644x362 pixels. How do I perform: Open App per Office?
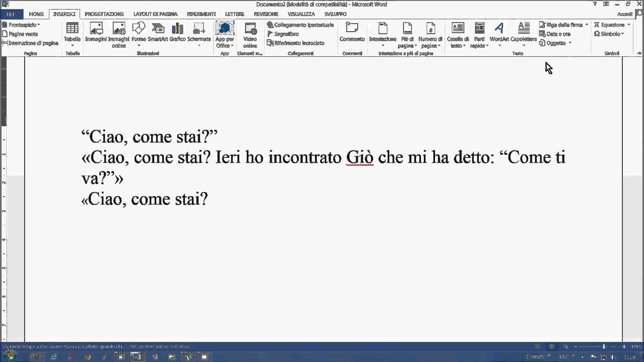tap(224, 35)
